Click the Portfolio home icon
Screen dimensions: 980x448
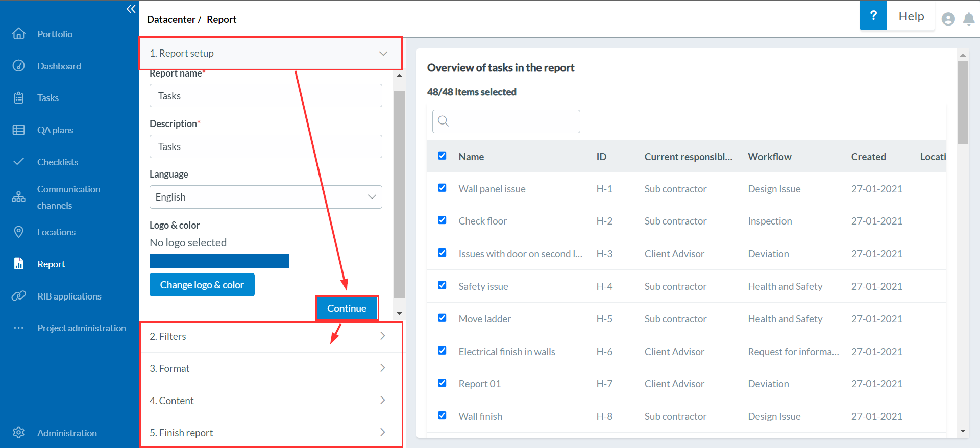click(19, 34)
